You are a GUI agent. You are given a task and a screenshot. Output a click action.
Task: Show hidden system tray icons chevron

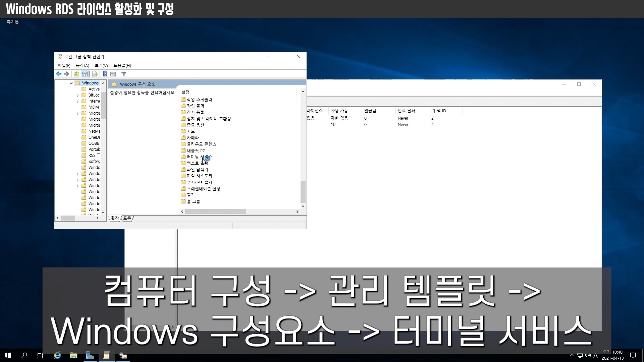(572, 355)
